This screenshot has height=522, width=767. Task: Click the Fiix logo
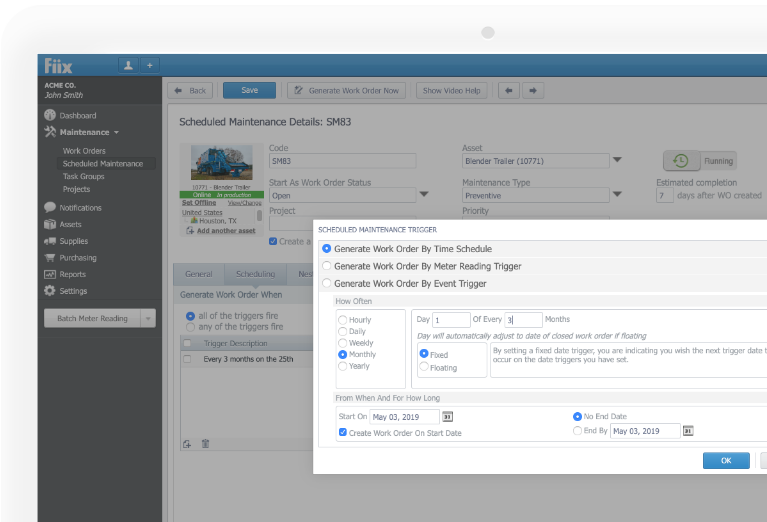58,66
